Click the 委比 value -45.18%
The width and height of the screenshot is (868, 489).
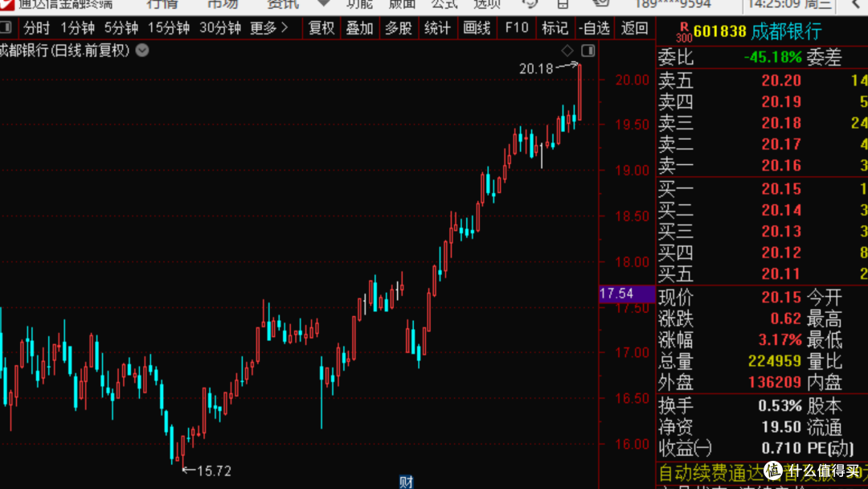click(x=772, y=57)
